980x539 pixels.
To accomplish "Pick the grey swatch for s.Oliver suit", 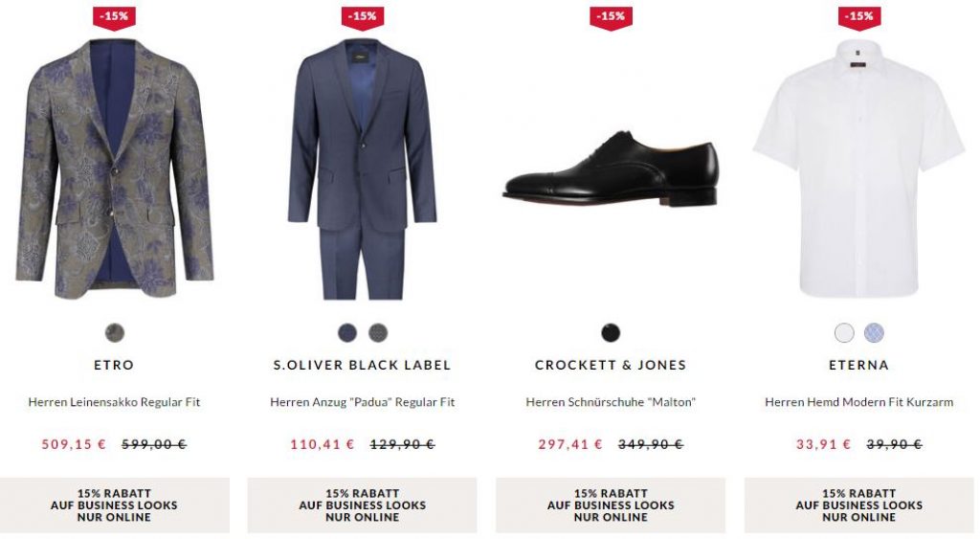I will click(378, 333).
